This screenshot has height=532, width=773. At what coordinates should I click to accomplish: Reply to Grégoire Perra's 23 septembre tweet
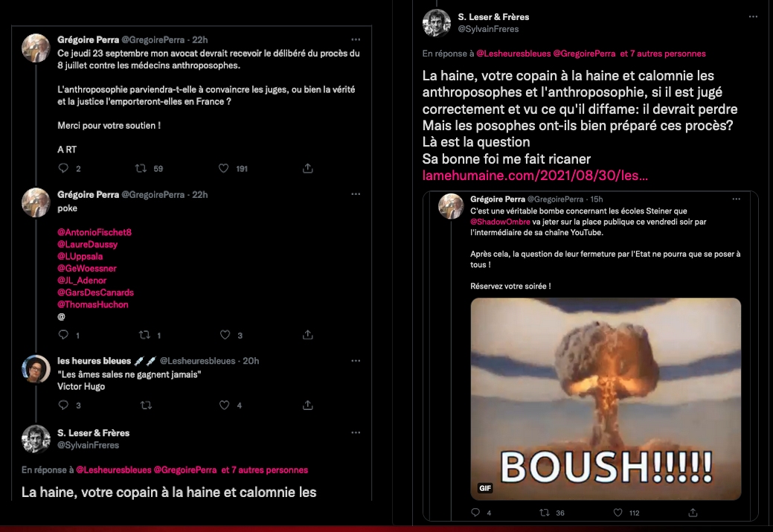(63, 169)
